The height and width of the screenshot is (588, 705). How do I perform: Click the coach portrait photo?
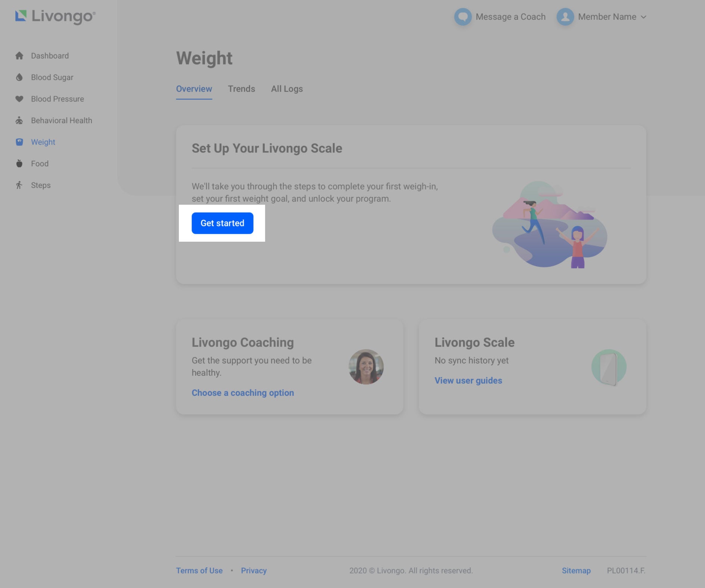pos(366,367)
